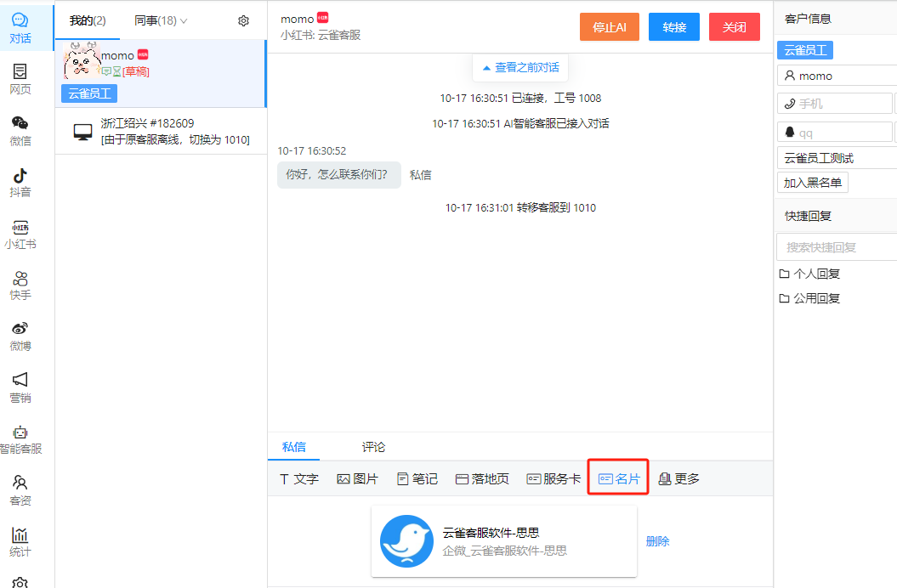
Task: Switch to the 我的(2) conversation tab
Action: tap(88, 20)
